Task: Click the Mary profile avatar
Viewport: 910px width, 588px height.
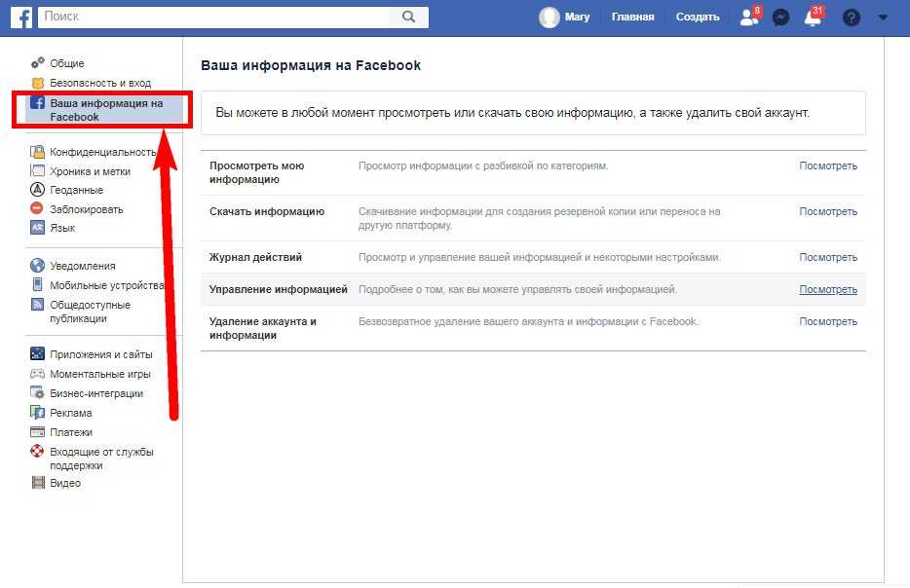Action: [x=549, y=18]
